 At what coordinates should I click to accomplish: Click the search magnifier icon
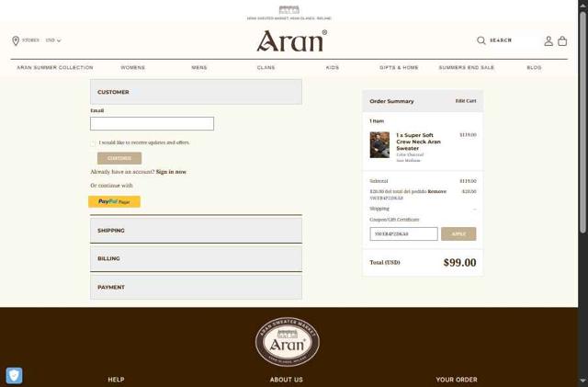pyautogui.click(x=481, y=40)
